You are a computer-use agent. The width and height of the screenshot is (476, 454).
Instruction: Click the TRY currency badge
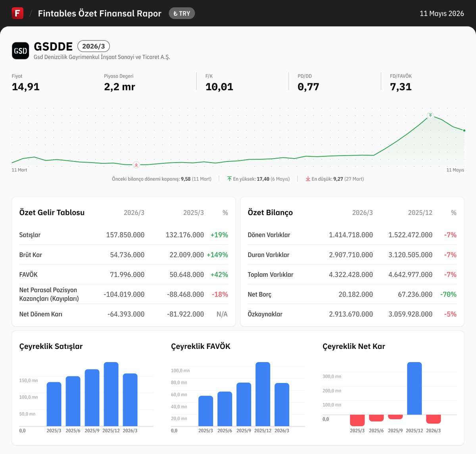click(182, 13)
